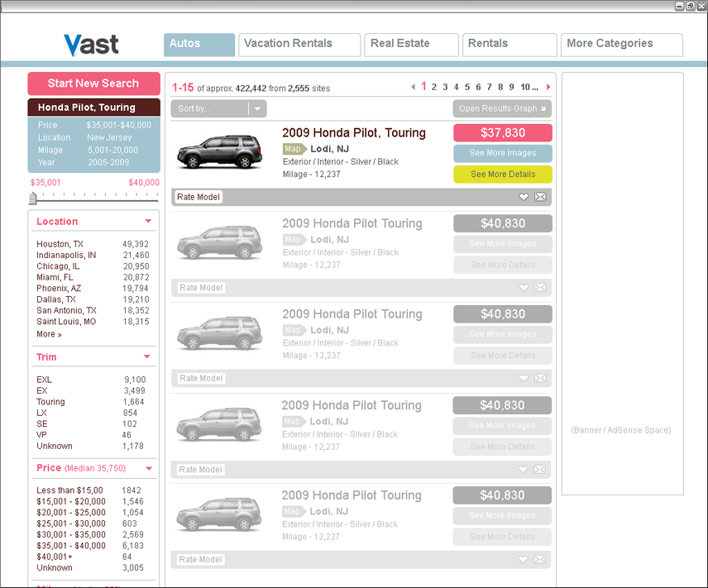
Task: Click the Vast logo
Action: coord(91,45)
